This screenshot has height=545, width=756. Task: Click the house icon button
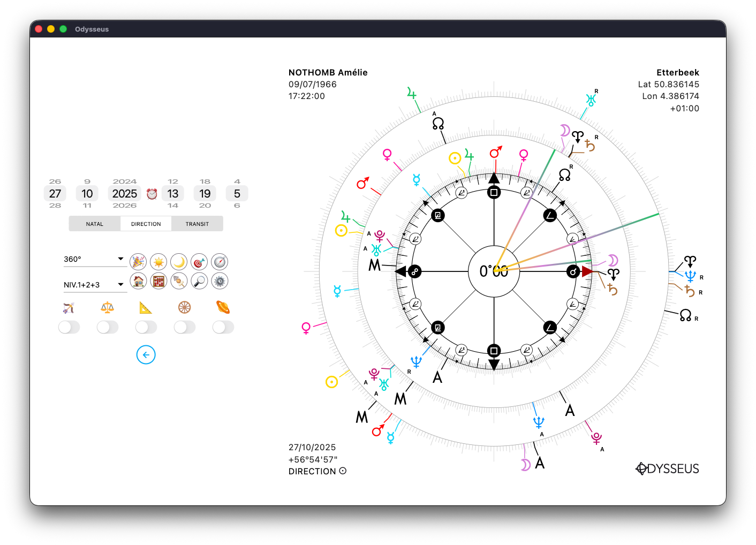tap(138, 281)
